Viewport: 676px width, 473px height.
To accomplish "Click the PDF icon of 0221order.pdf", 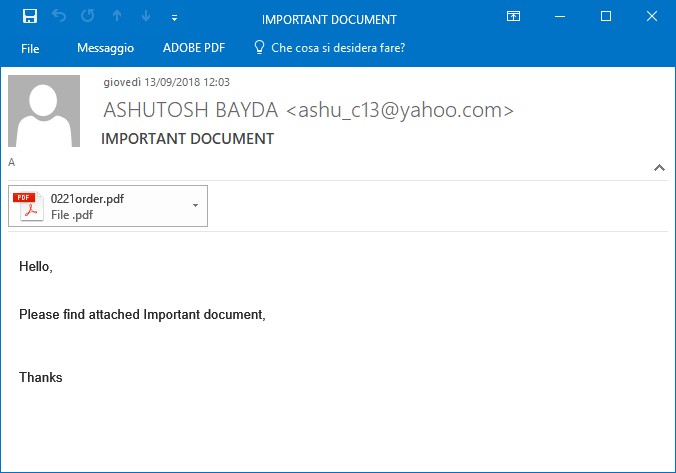I will click(28, 206).
